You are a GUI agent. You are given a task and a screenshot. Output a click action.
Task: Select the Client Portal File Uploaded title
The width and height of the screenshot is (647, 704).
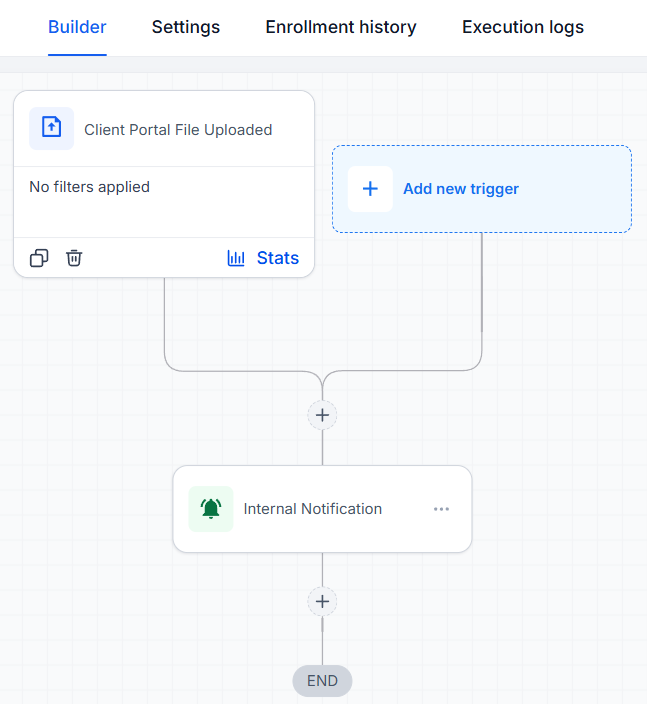tap(178, 130)
